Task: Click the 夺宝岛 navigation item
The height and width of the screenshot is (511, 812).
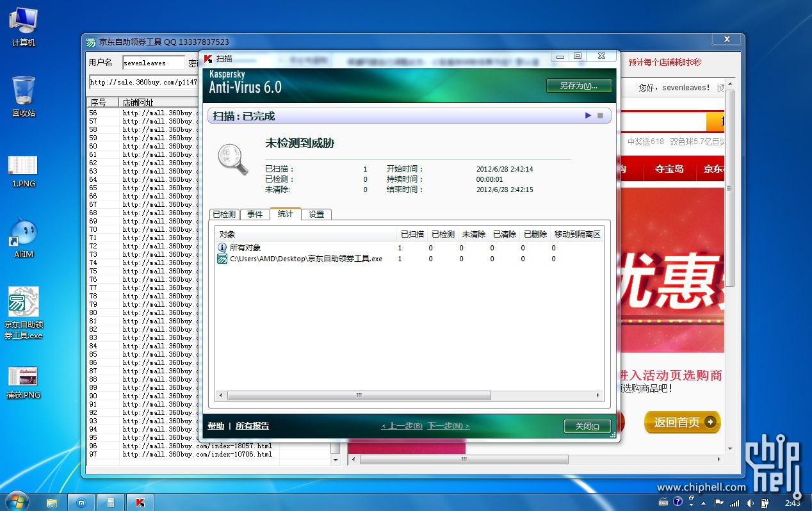Action: pyautogui.click(x=669, y=169)
